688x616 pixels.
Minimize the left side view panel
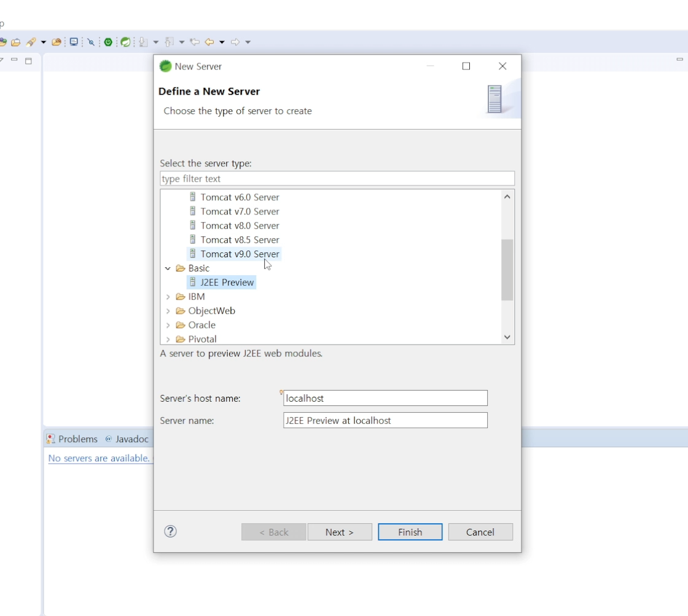tap(15, 60)
